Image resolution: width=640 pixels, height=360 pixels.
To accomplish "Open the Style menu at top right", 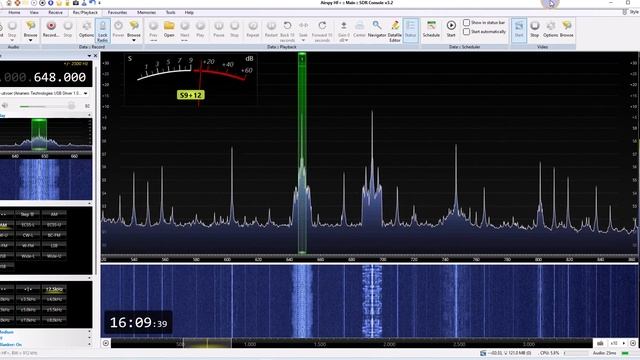I will (x=631, y=12).
